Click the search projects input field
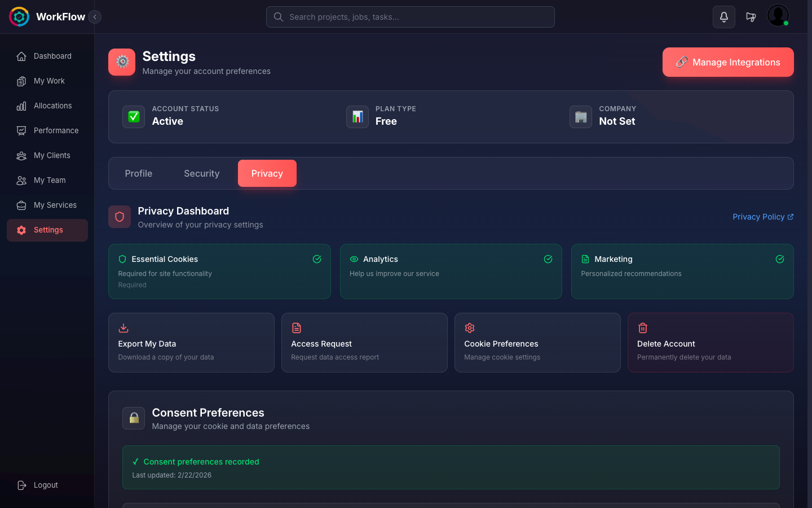This screenshot has height=508, width=812. pos(410,17)
